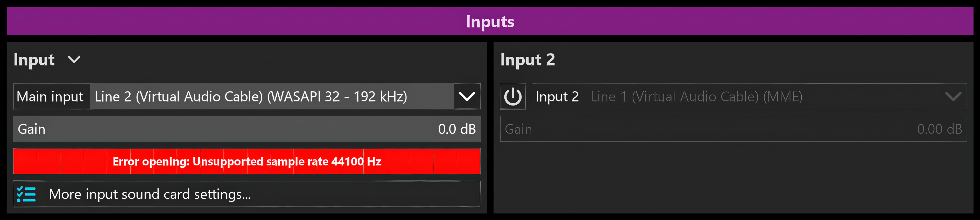Click the Main input label

[50, 97]
